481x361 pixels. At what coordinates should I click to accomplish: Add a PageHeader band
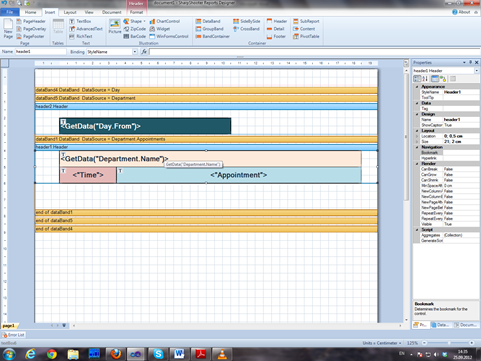click(x=31, y=21)
